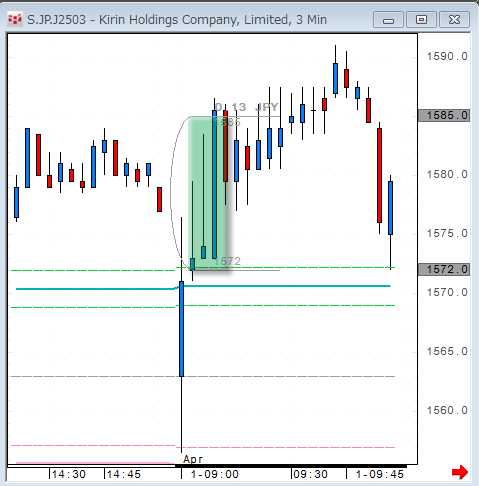Viewport: 479px width, 486px height.
Task: Click the 1565.0 price axis label
Action: [447, 351]
